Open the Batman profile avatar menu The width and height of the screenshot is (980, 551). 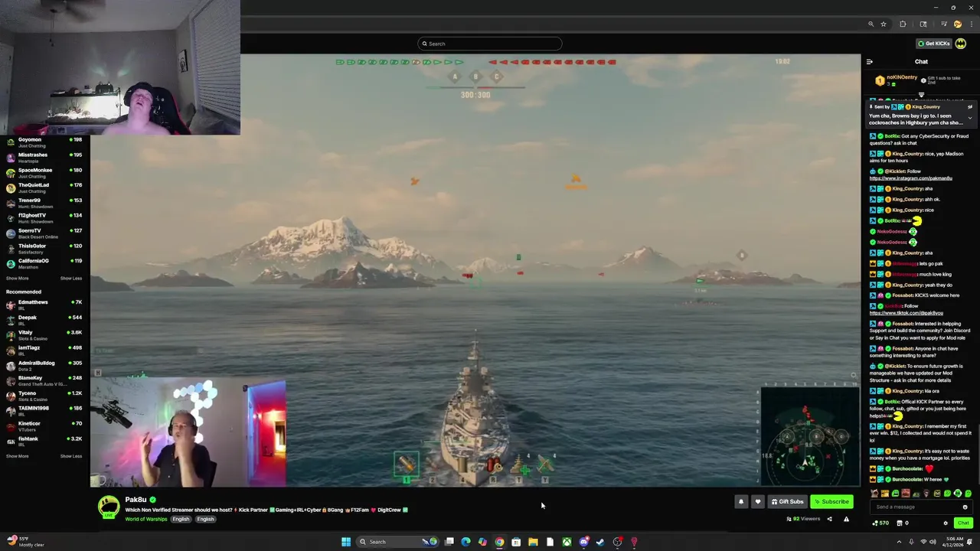[x=960, y=44]
